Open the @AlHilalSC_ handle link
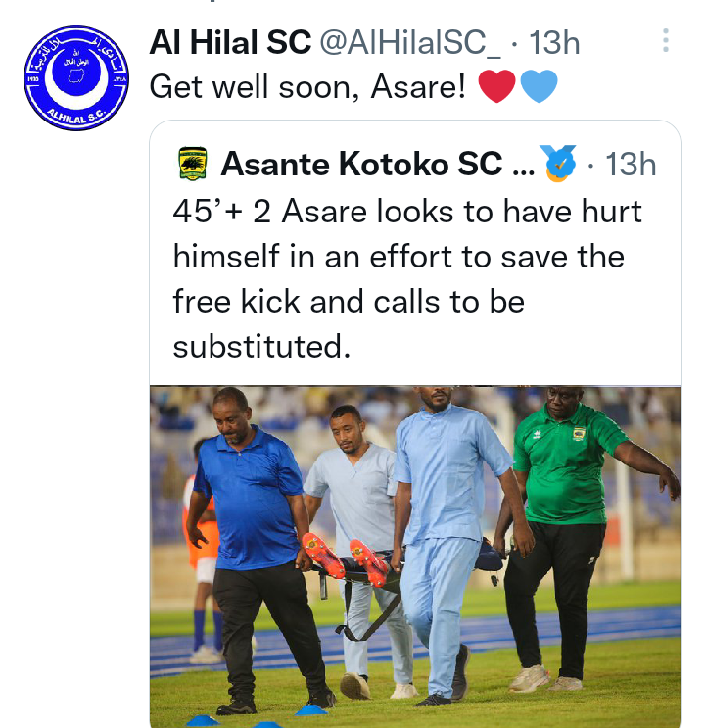The height and width of the screenshot is (728, 705). [x=410, y=43]
